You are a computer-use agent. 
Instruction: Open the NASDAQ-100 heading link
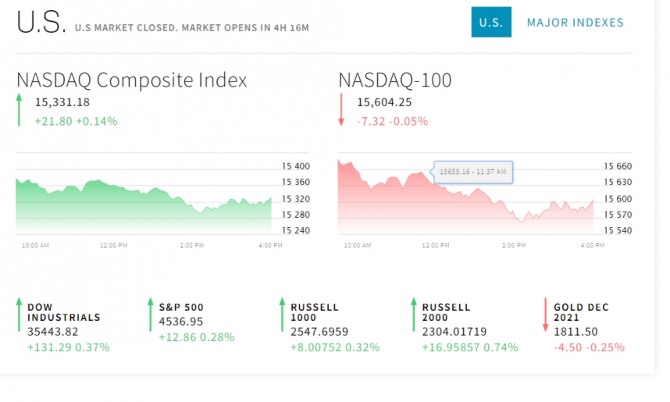[395, 80]
